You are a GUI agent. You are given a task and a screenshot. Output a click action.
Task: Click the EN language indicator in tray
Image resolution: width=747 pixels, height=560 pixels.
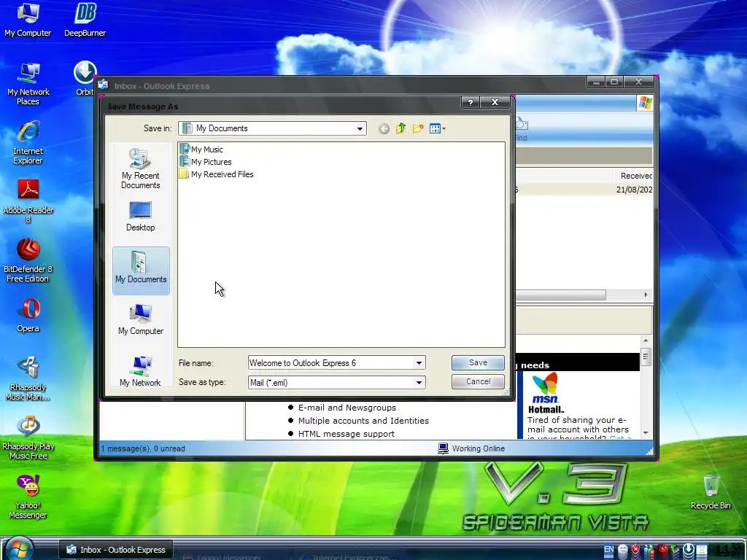(608, 549)
